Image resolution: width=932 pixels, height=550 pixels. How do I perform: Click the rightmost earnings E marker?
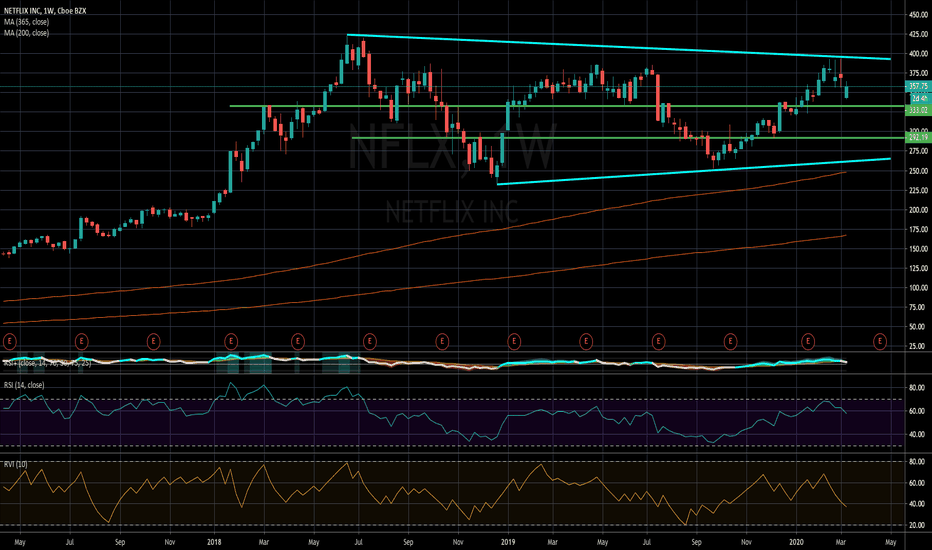(879, 341)
